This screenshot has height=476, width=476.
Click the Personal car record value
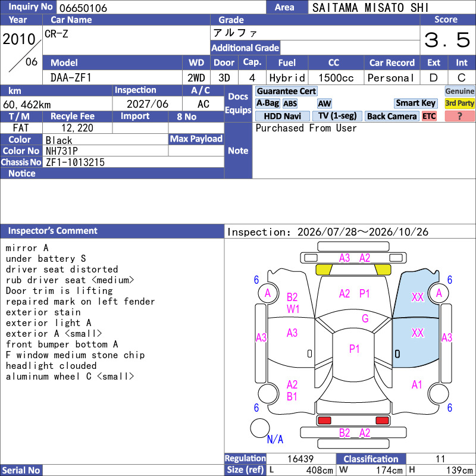[391, 78]
